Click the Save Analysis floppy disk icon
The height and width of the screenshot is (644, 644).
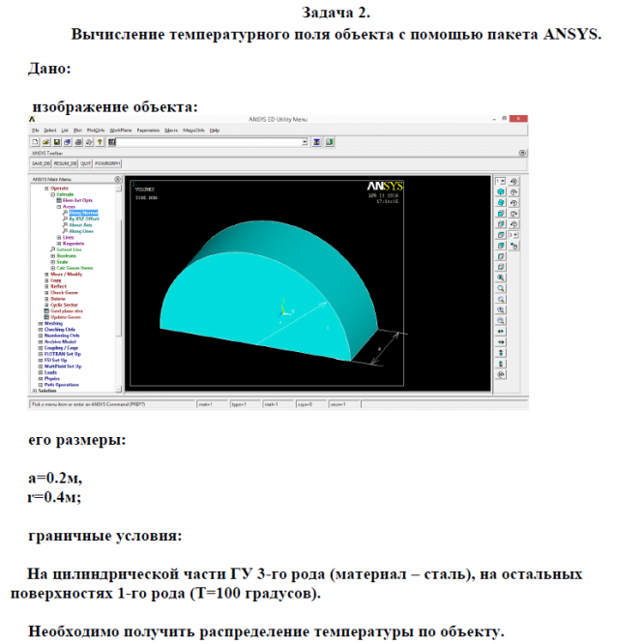[57, 142]
